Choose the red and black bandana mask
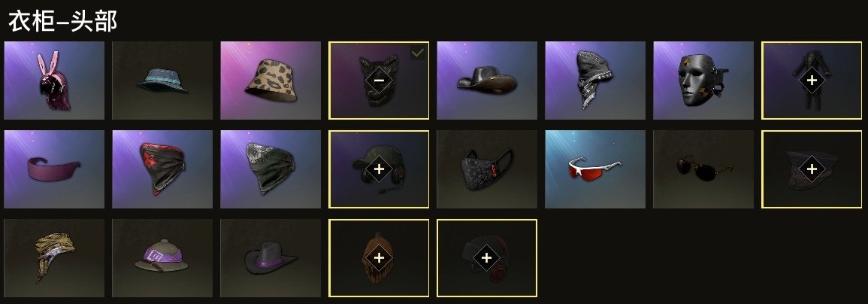868x304 pixels. (x=162, y=169)
